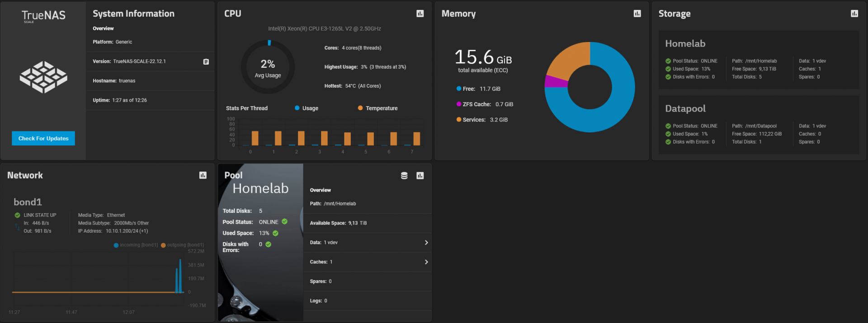Click the bond1 traffic spike in chart
The width and height of the screenshot is (868, 323).
[179, 276]
